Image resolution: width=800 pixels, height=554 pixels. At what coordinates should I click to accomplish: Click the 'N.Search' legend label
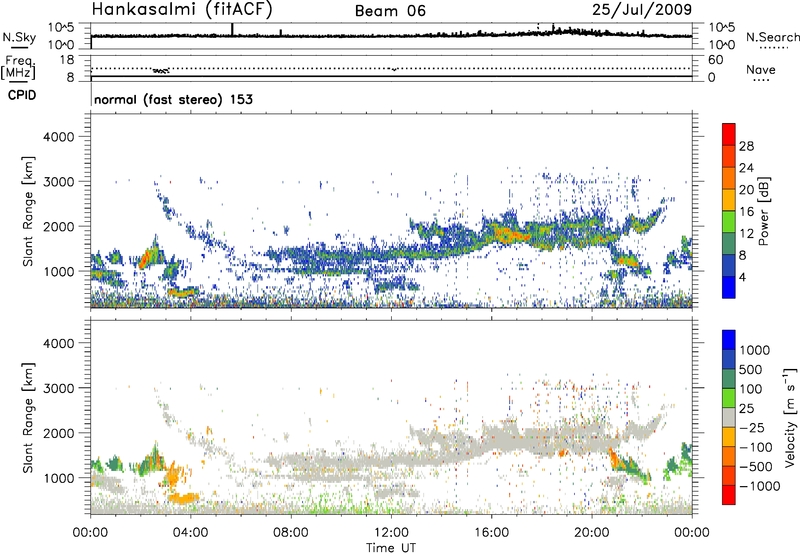(x=772, y=37)
